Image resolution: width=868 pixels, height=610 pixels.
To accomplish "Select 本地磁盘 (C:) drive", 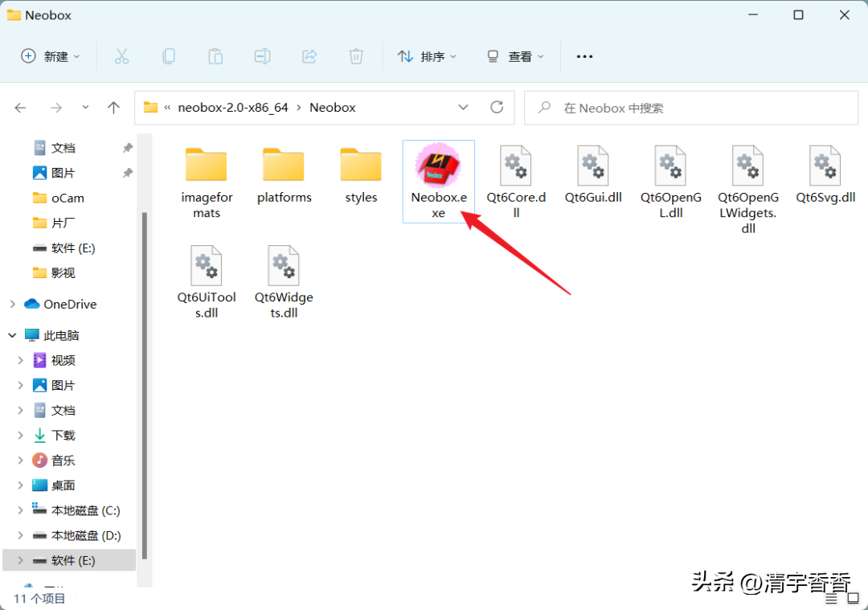I will coord(85,510).
